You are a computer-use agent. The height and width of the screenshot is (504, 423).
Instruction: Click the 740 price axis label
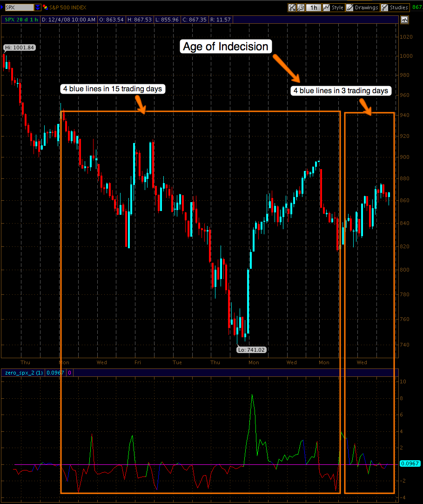point(405,345)
